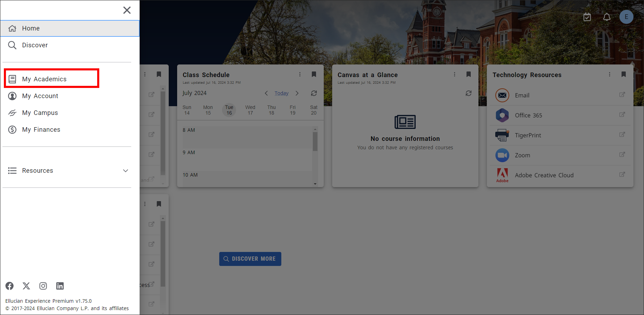Toggle bookmark on Technology Resources card

pyautogui.click(x=623, y=74)
